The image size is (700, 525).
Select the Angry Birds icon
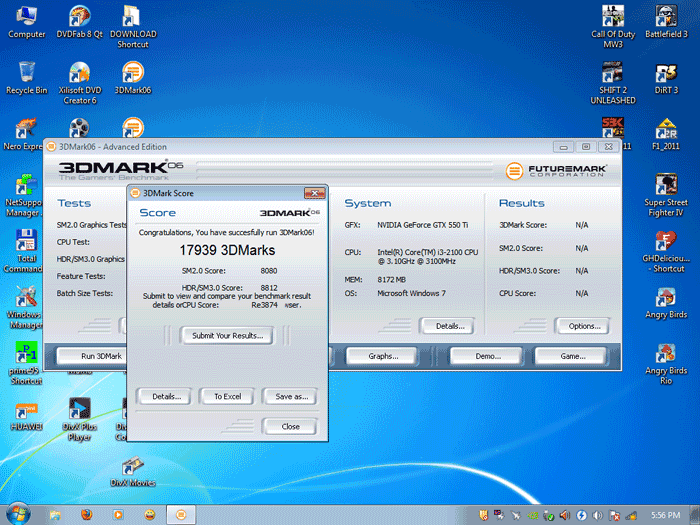pyautogui.click(x=666, y=303)
